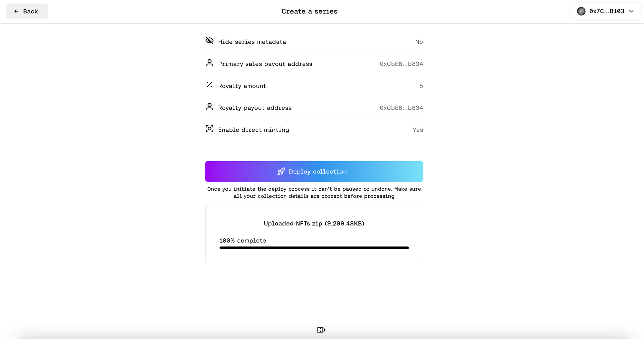Image resolution: width=644 pixels, height=339 pixels.
Task: Click the left arrow in Back button
Action: [16, 11]
